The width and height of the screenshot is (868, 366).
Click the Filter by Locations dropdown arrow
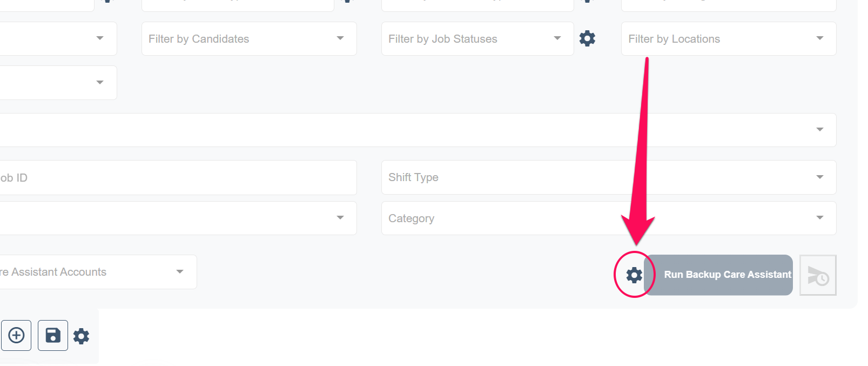point(820,38)
